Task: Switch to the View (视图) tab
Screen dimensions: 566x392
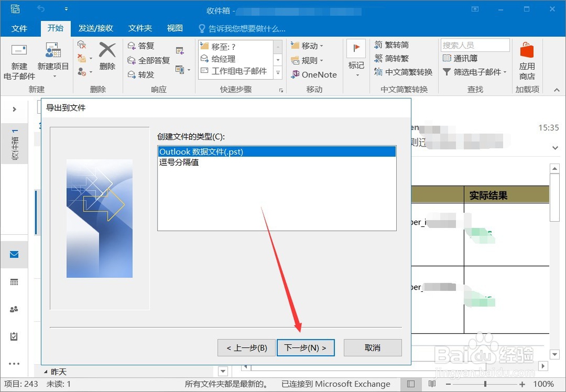Action: coord(175,28)
